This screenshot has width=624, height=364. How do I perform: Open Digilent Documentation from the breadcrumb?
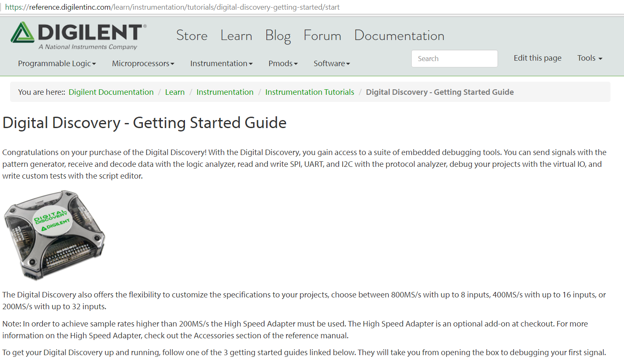pyautogui.click(x=111, y=92)
